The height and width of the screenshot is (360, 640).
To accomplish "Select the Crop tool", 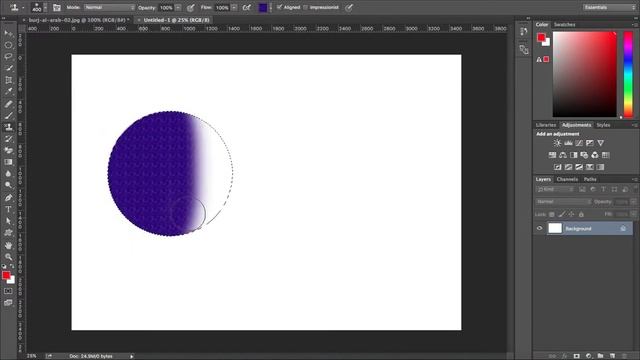I will pos(8,80).
